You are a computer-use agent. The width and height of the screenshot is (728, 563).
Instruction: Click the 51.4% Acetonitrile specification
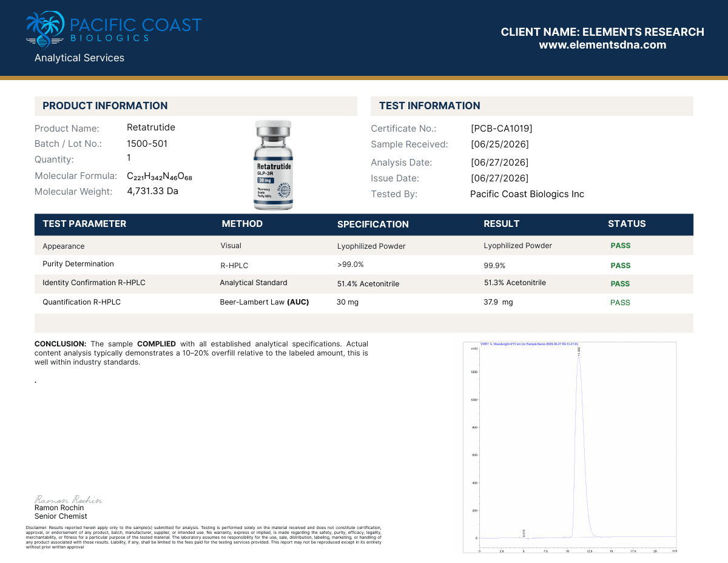click(x=368, y=284)
